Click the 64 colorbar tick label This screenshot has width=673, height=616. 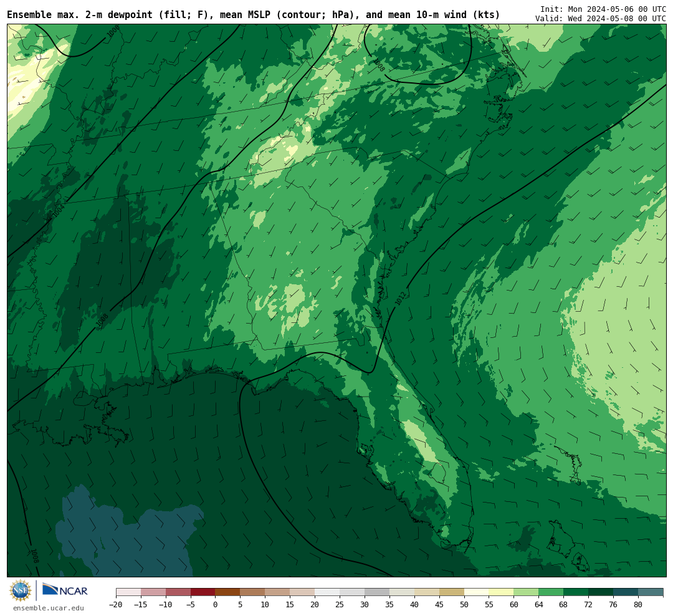tap(539, 604)
